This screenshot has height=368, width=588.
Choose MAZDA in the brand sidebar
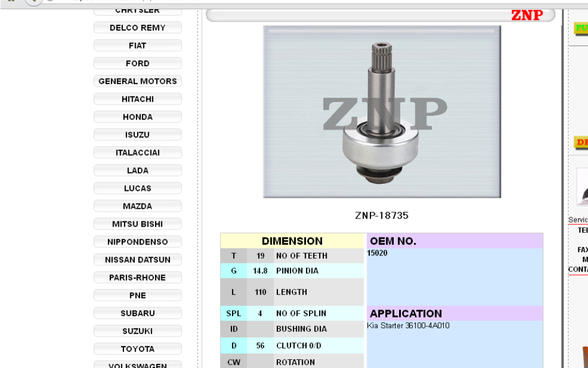[x=138, y=206]
